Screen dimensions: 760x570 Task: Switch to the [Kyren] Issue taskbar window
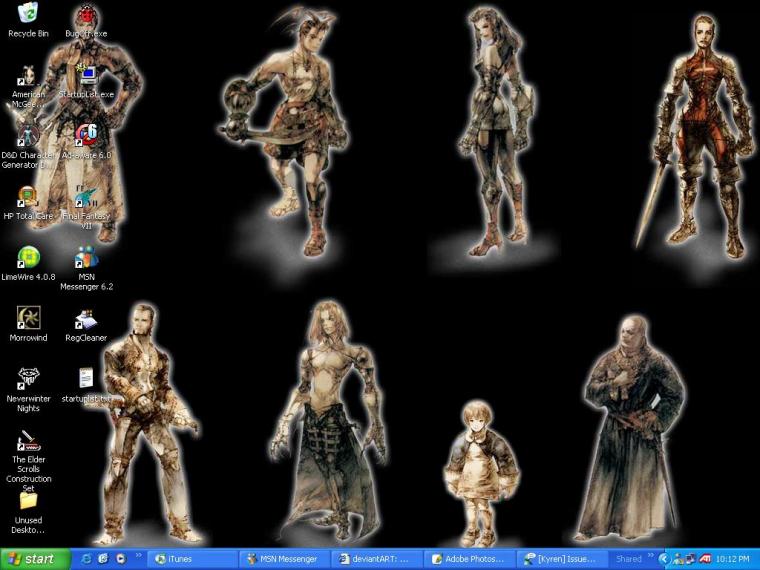(x=562, y=559)
